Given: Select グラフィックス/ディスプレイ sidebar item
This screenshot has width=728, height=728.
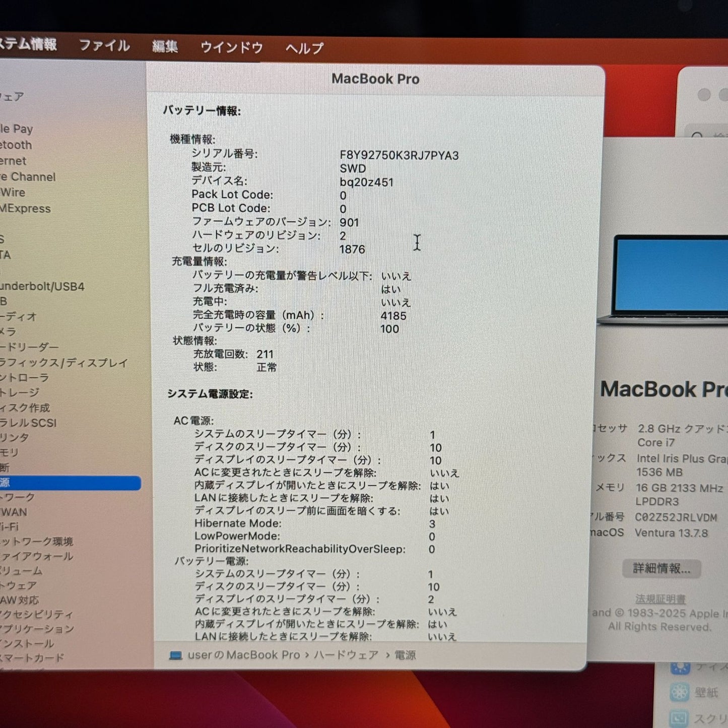Looking at the screenshot, I should point(64,363).
